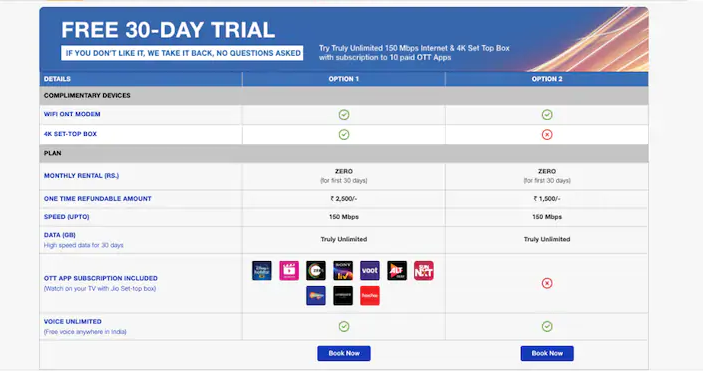Click WiFi ONT Modem checkmark under Option 1
Image resolution: width=703 pixels, height=371 pixels.
(344, 115)
